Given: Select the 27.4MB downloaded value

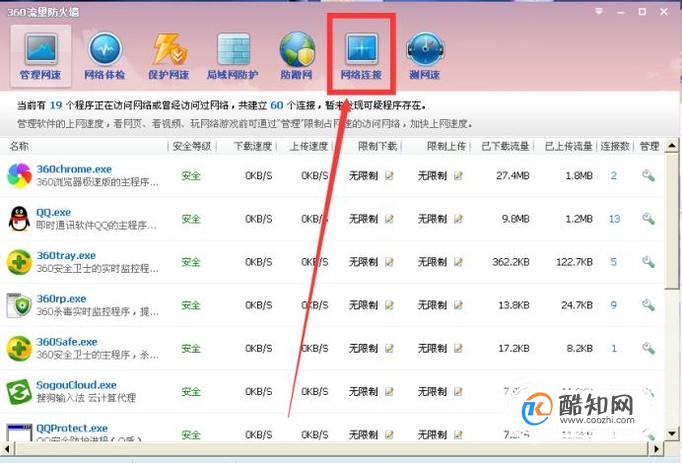Looking at the screenshot, I should pyautogui.click(x=513, y=176).
